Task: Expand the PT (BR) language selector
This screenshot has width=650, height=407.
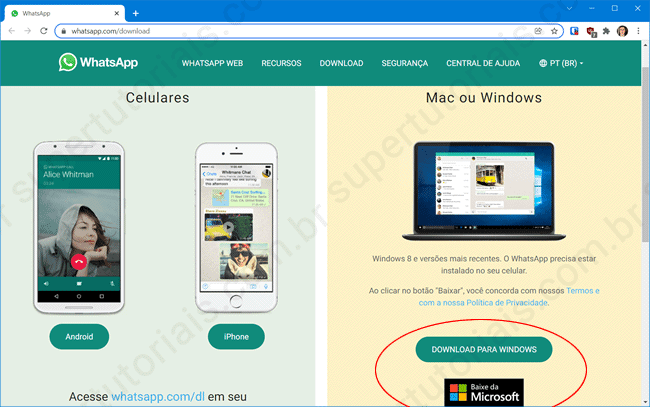Action: tap(561, 64)
